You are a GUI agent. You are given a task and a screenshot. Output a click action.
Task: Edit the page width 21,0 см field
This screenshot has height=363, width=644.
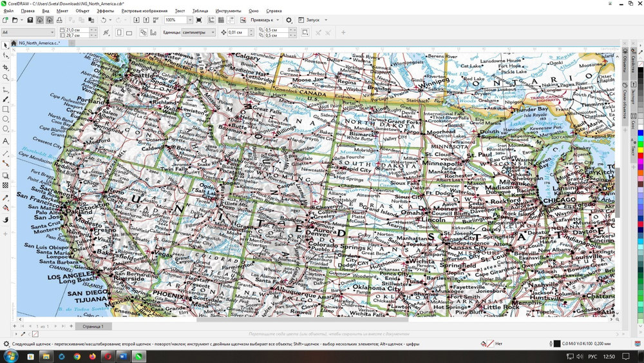[78, 30]
